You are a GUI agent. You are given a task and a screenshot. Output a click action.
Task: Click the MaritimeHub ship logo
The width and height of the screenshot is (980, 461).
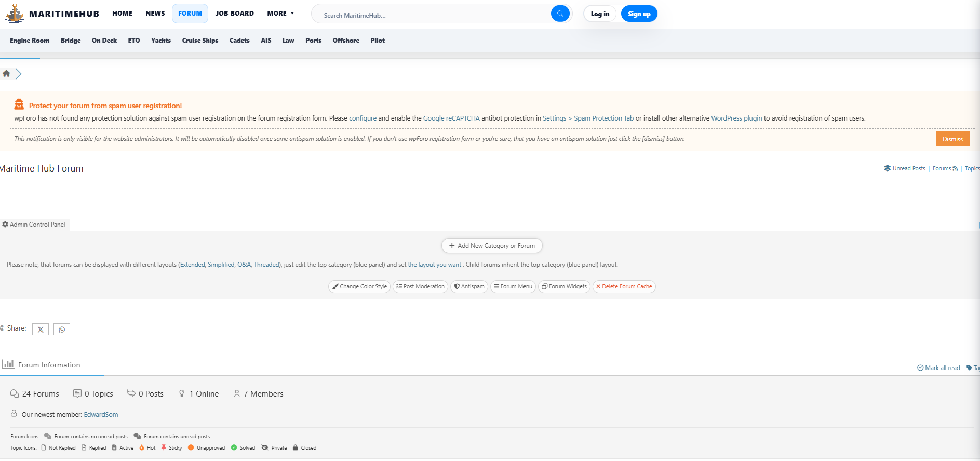click(15, 14)
